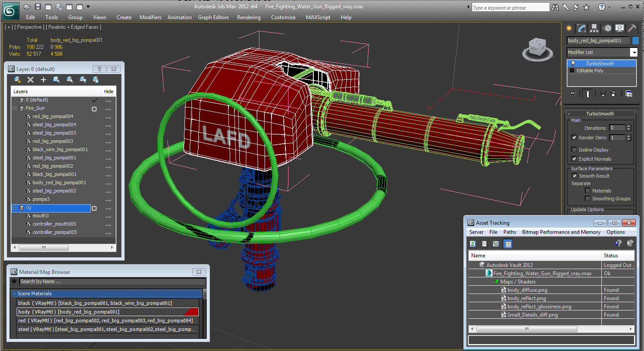The width and height of the screenshot is (644, 351).
Task: Click the Hide column header in Layer dialog
Action: tap(109, 91)
